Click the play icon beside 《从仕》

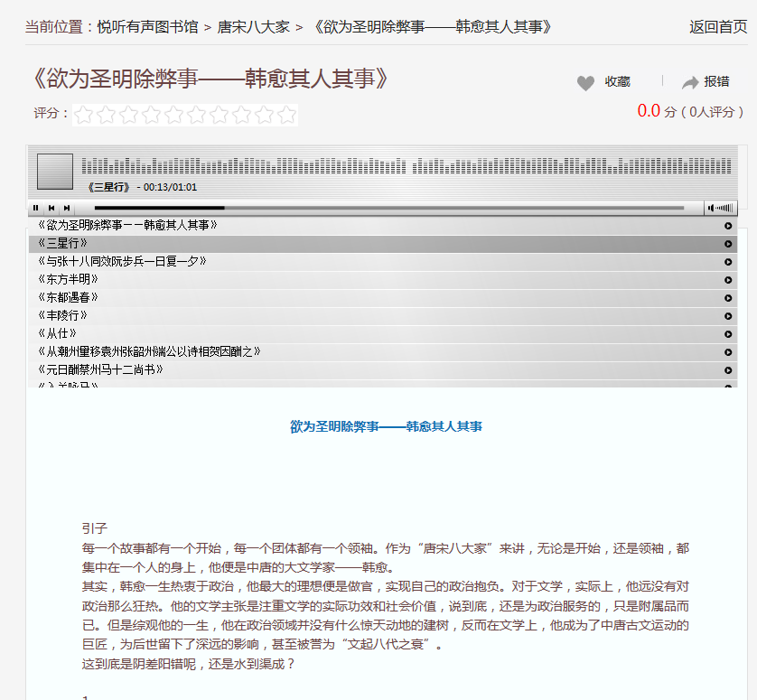click(x=728, y=334)
